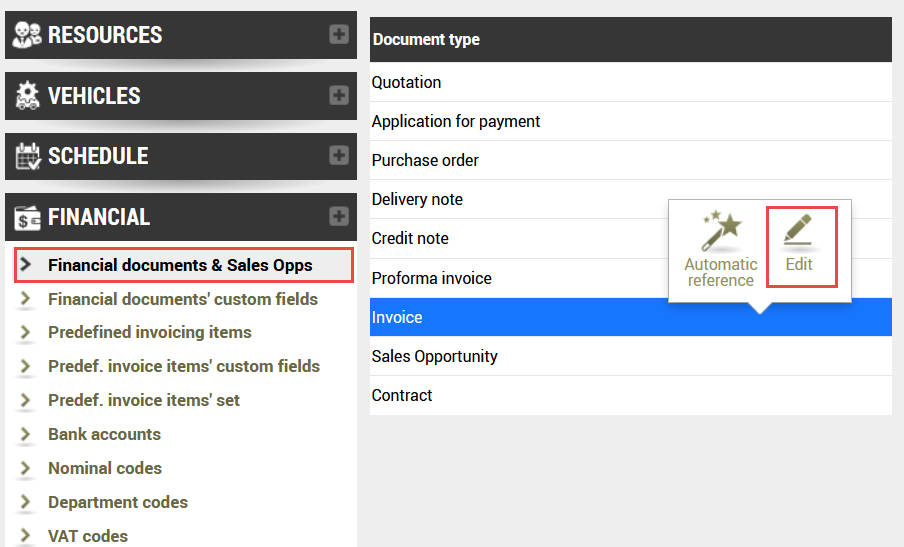The width and height of the screenshot is (904, 547).
Task: Select the Contract row
Action: coord(631,395)
